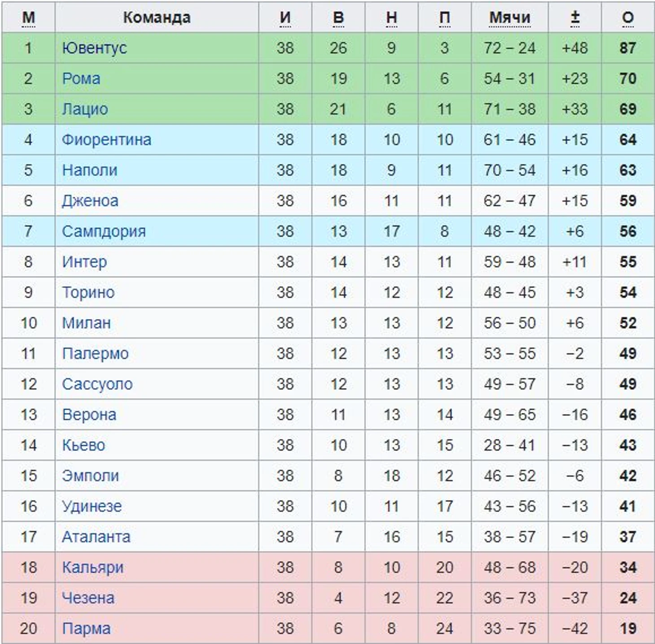655x644 pixels.
Task: Select the Сампдория link
Action: [x=104, y=231]
